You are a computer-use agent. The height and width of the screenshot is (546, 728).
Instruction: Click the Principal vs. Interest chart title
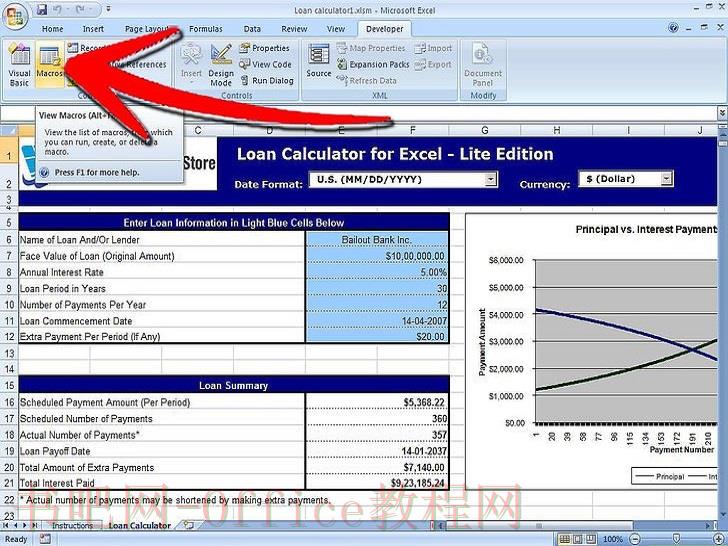coord(646,229)
